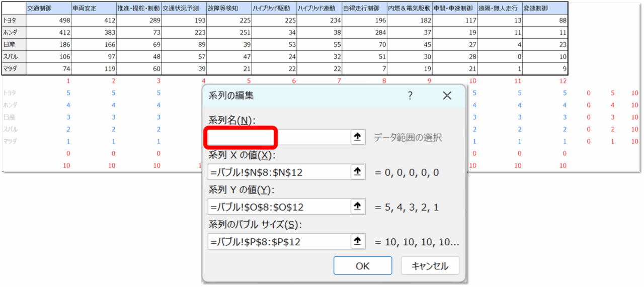This screenshot has width=644, height=287.
Task: Select the トヨタ row label in table
Action: coord(14,21)
